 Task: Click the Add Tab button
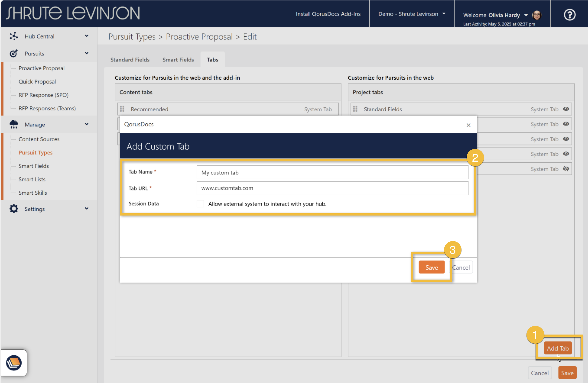[x=558, y=348]
